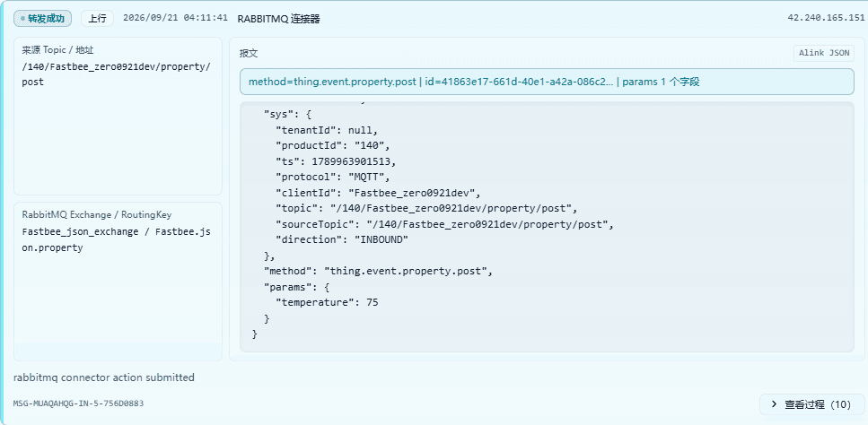Click the "method": "thing.event.property.post" JSON line
The width and height of the screenshot is (868, 425).
[378, 272]
